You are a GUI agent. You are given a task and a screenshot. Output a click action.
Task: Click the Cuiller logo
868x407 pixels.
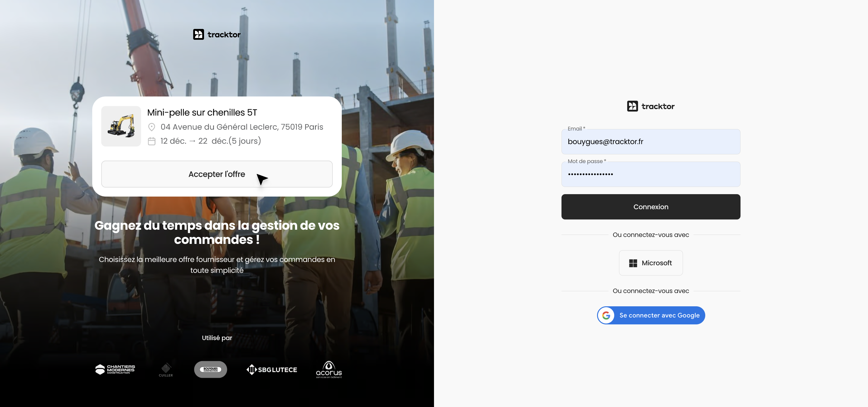tap(165, 370)
